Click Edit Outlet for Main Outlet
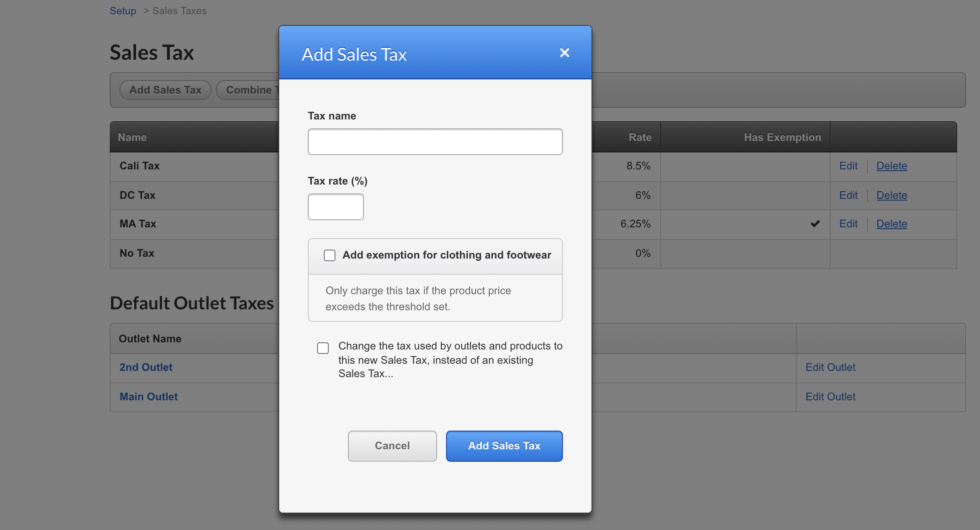The height and width of the screenshot is (530, 980). pos(830,397)
